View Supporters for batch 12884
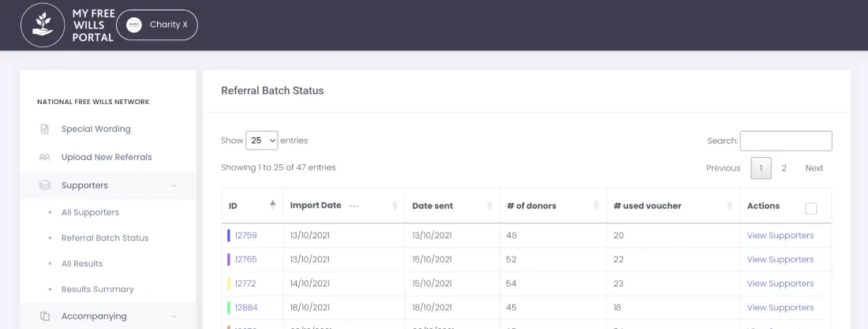The height and width of the screenshot is (329, 868). point(780,308)
